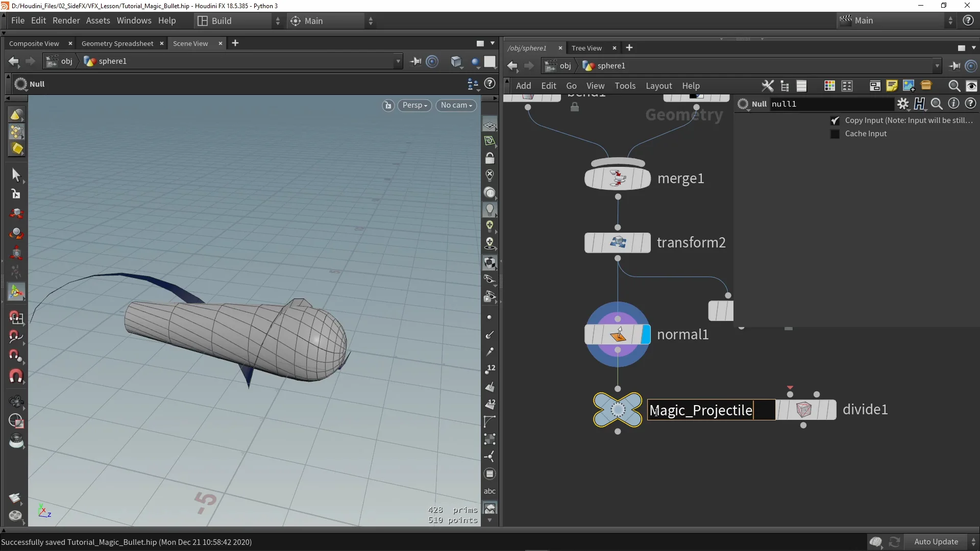The width and height of the screenshot is (980, 551).
Task: Open network editor Layout menu
Action: pyautogui.click(x=658, y=86)
